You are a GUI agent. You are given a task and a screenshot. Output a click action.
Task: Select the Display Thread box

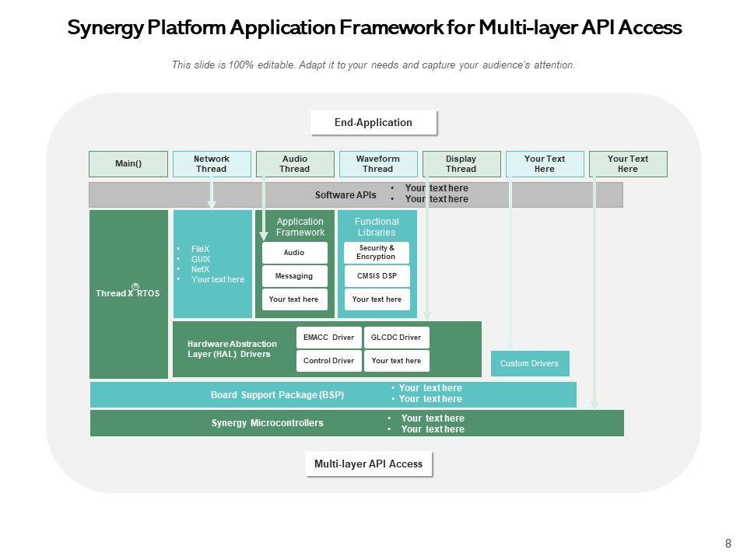461,164
